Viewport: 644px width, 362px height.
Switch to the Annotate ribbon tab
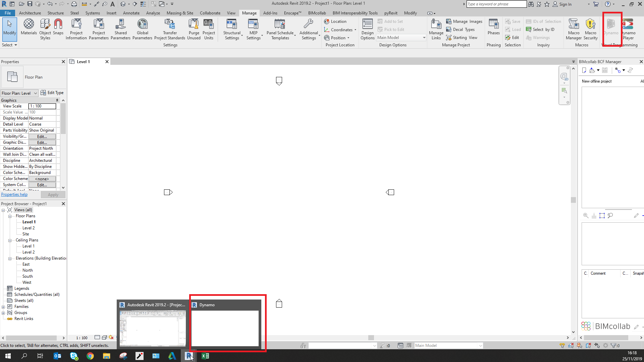pos(131,13)
